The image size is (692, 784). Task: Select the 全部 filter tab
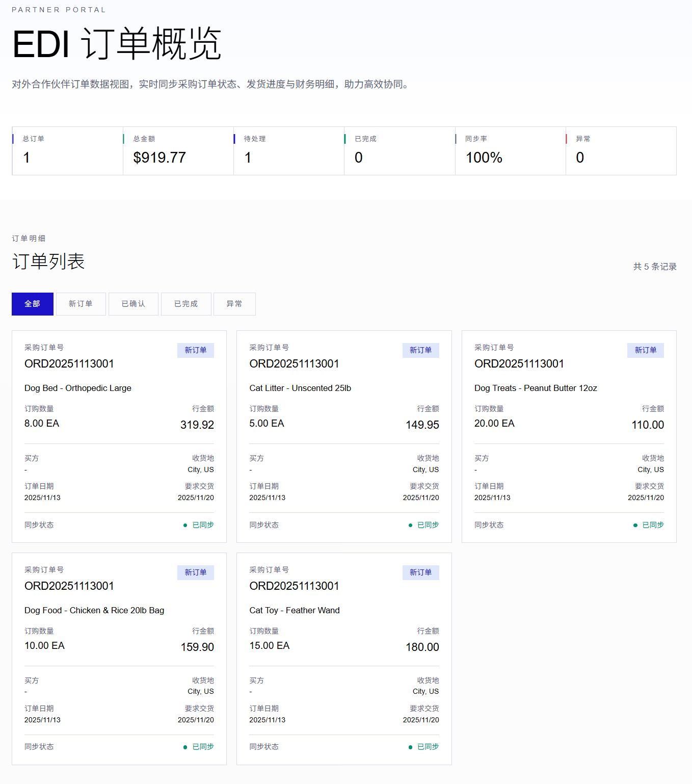tap(33, 304)
